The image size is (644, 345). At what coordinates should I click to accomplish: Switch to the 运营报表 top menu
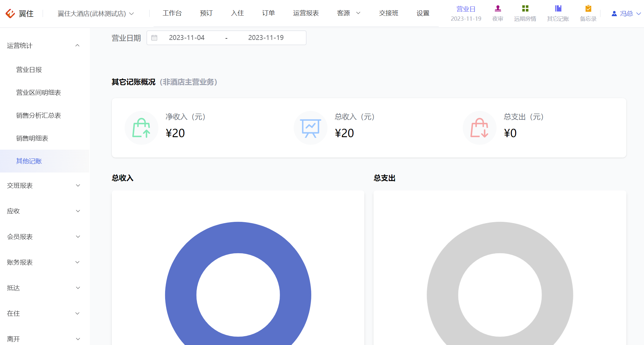pyautogui.click(x=306, y=13)
